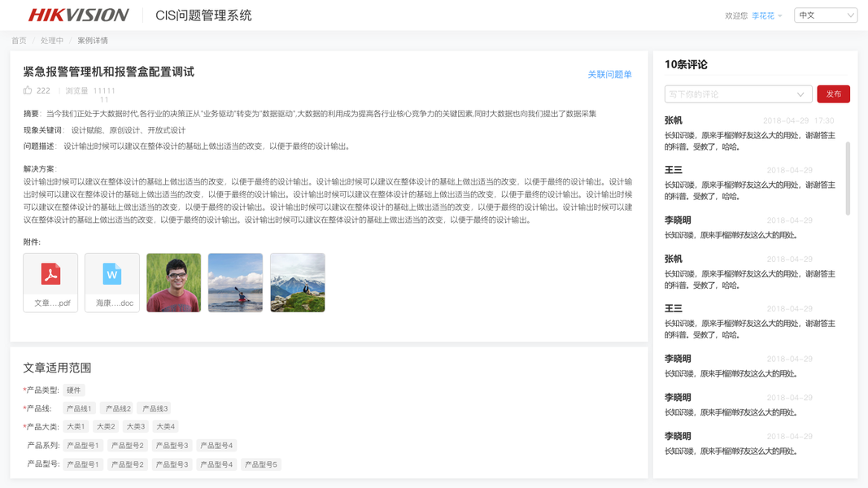
Task: Open the kayak lake thumbnail
Action: [235, 283]
